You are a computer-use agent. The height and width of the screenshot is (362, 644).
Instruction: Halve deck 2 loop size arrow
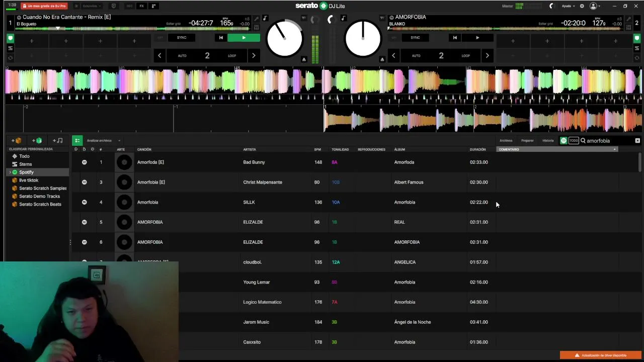tap(393, 56)
